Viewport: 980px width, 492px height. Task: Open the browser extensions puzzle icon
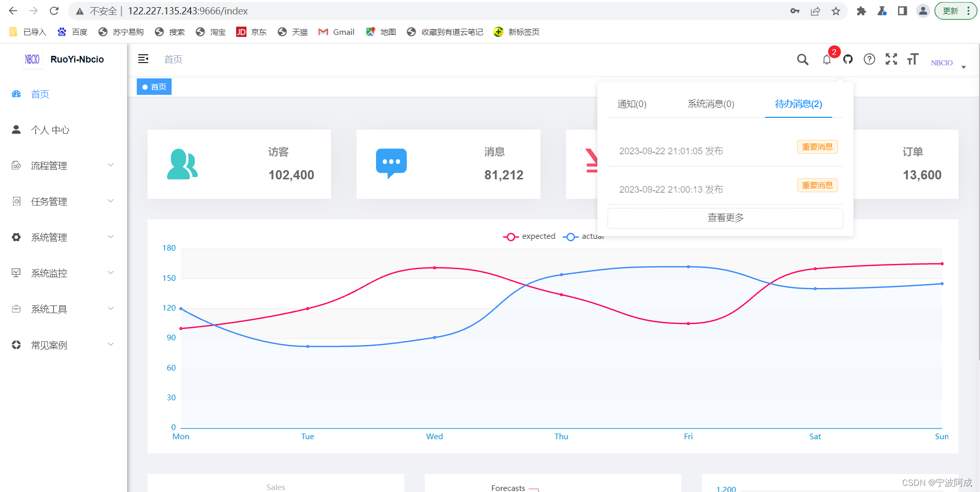click(x=861, y=11)
